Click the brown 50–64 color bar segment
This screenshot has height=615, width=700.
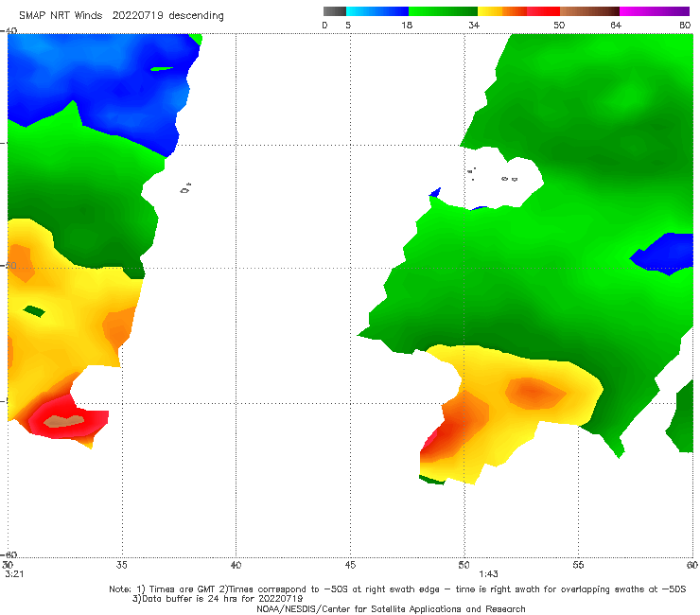coord(589,11)
